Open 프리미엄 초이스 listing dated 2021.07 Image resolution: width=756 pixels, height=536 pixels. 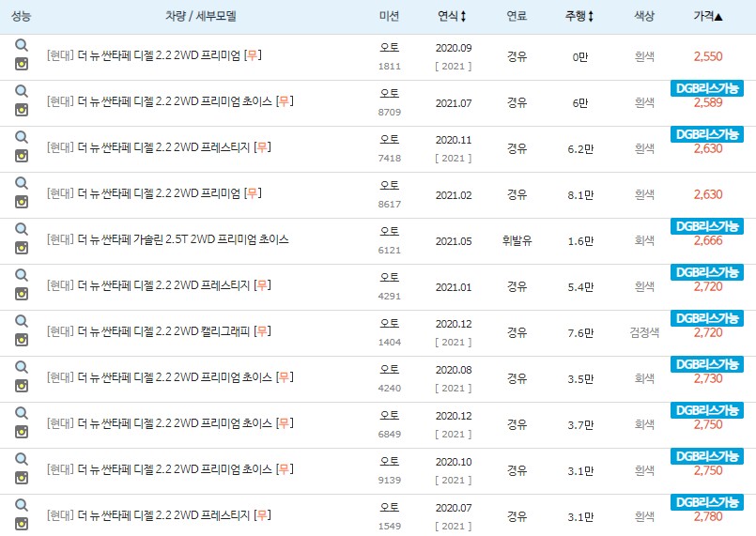(x=170, y=101)
